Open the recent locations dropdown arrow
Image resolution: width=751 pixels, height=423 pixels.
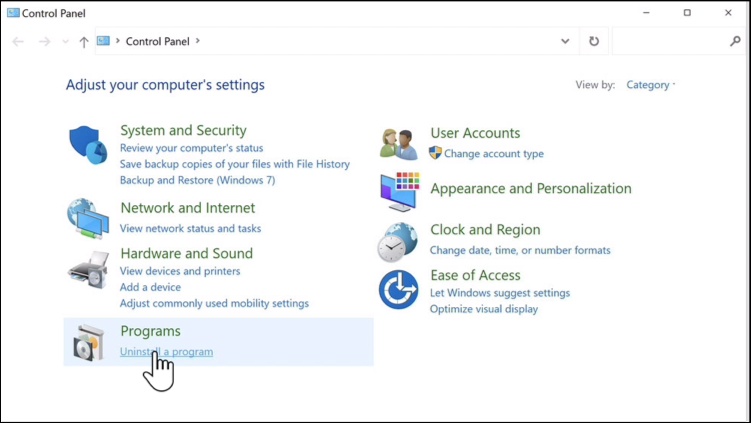pos(66,42)
